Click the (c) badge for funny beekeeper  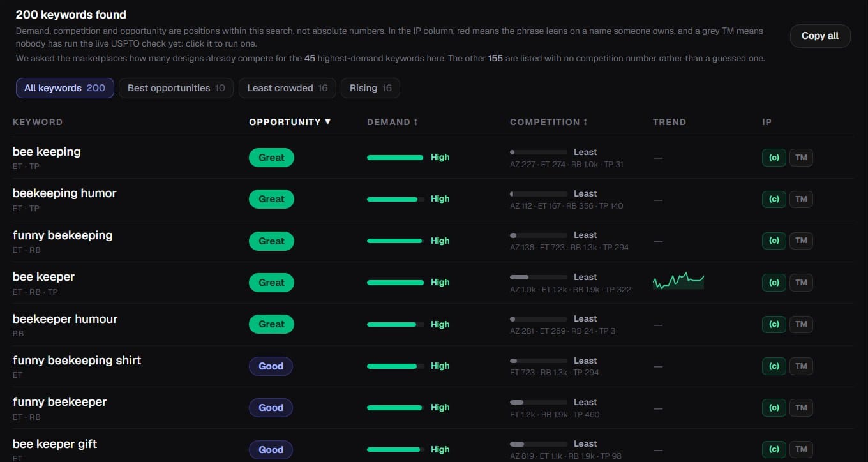coord(774,408)
